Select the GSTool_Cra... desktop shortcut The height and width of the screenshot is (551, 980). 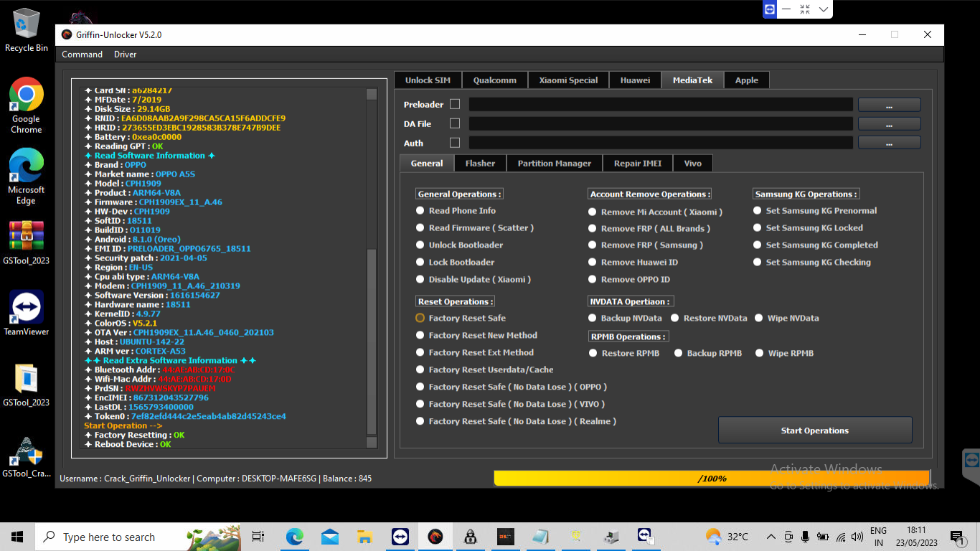(27, 456)
